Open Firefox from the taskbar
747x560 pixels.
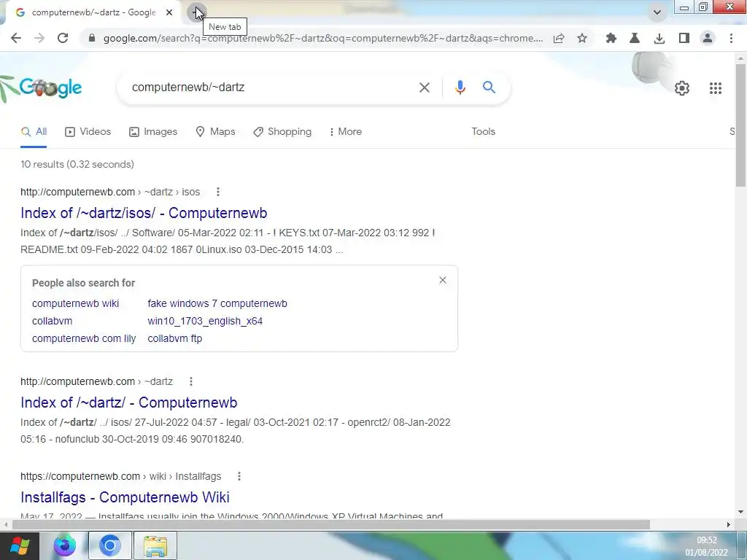click(64, 545)
